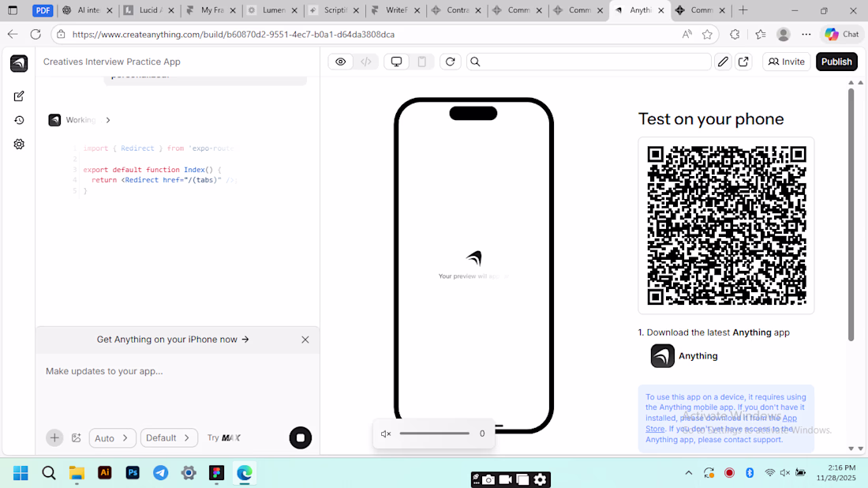Close the AI inte browser tab
The image size is (868, 488).
(x=110, y=10)
